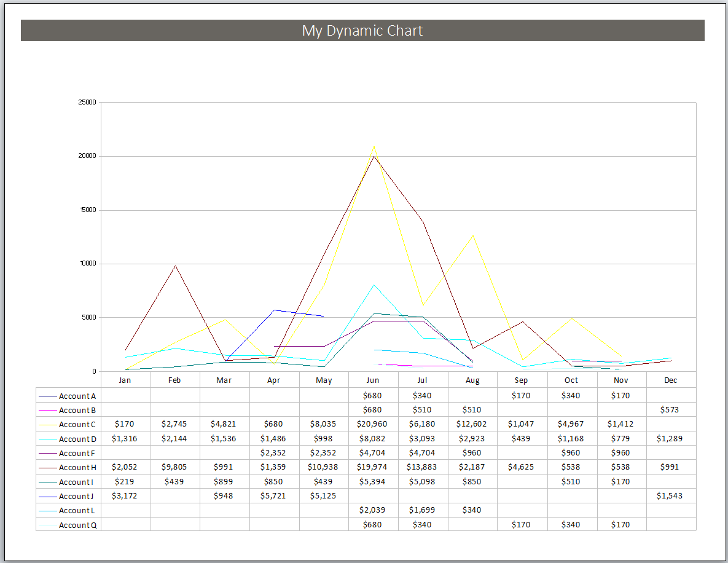This screenshot has width=728, height=563.
Task: Select the Account D legend entry
Action: pyautogui.click(x=68, y=439)
